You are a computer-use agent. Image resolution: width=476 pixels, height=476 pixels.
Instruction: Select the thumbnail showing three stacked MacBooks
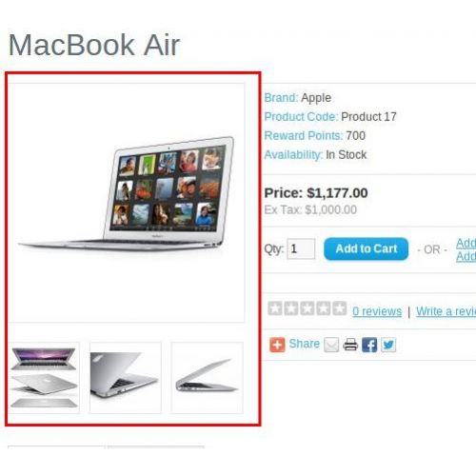click(x=44, y=378)
